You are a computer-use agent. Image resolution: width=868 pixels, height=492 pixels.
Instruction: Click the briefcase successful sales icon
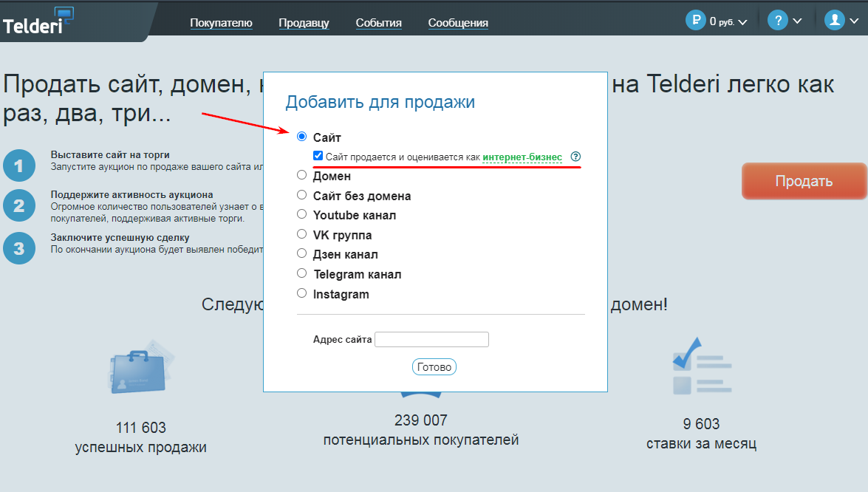(x=140, y=368)
